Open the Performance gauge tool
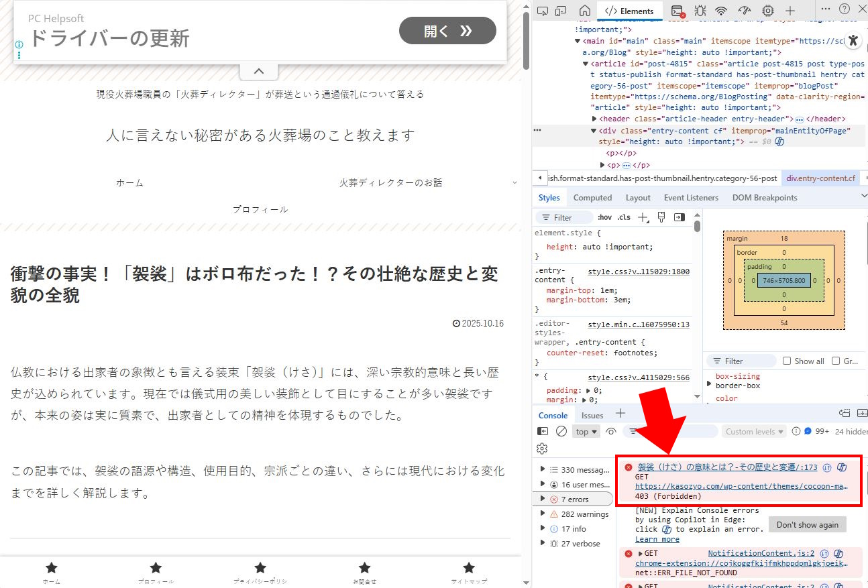868x588 pixels. click(x=744, y=11)
